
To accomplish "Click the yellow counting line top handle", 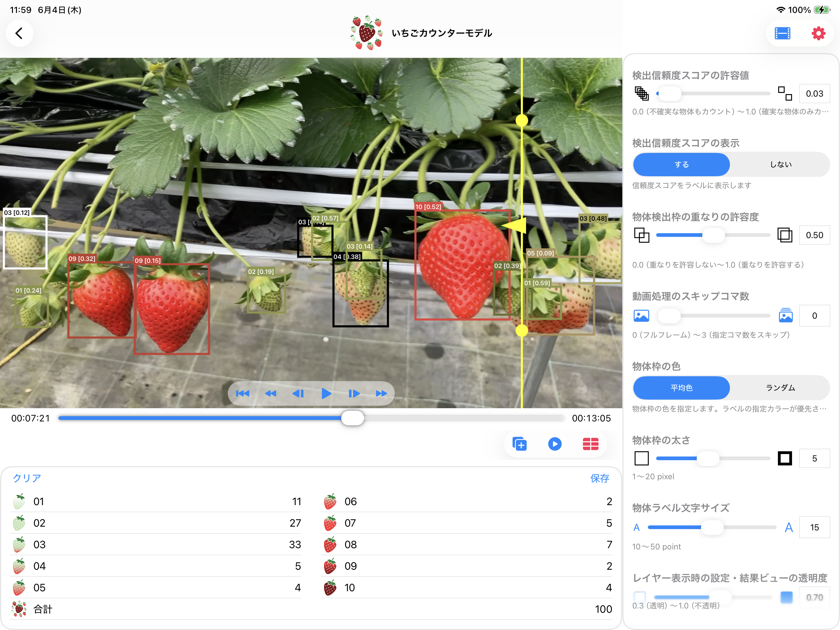I will point(522,121).
